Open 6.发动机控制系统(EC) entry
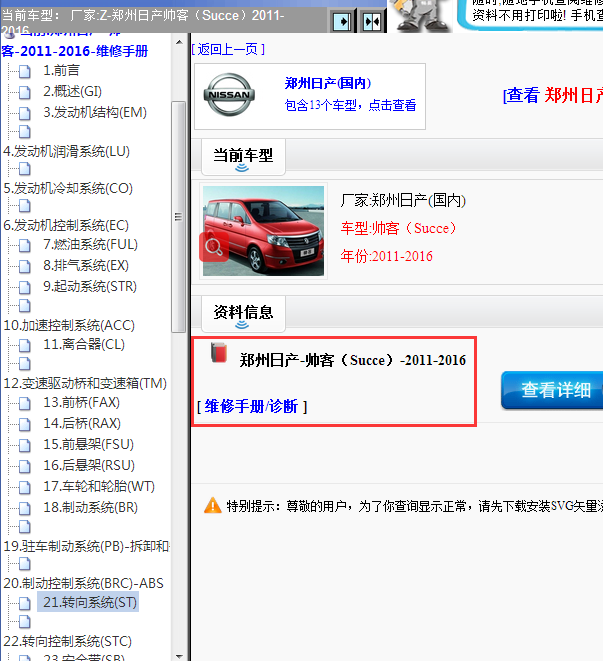 [66, 225]
